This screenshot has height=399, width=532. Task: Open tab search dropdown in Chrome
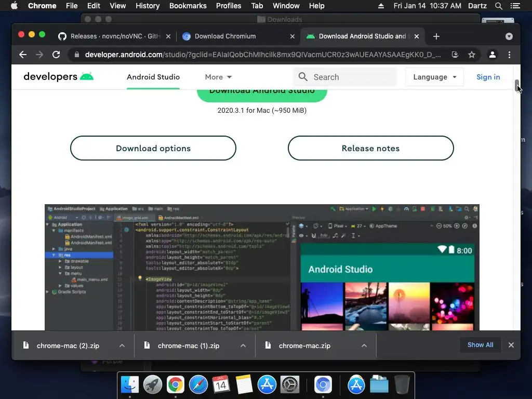tap(509, 36)
